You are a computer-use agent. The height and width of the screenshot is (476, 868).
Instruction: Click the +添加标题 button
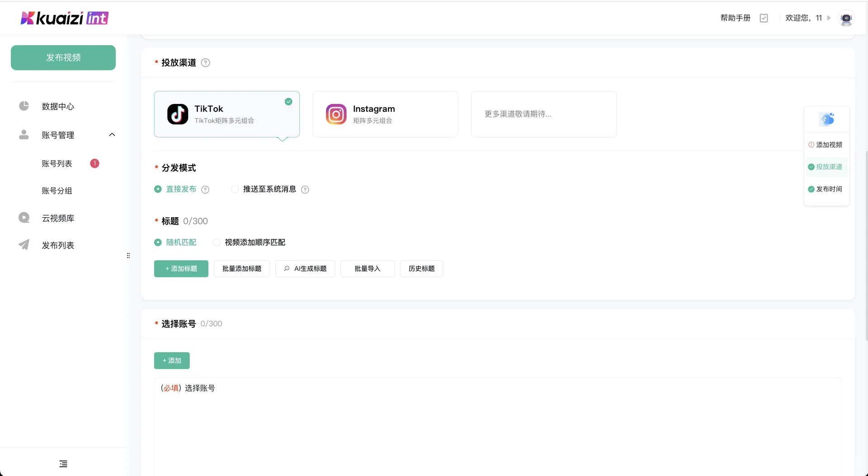pos(181,268)
